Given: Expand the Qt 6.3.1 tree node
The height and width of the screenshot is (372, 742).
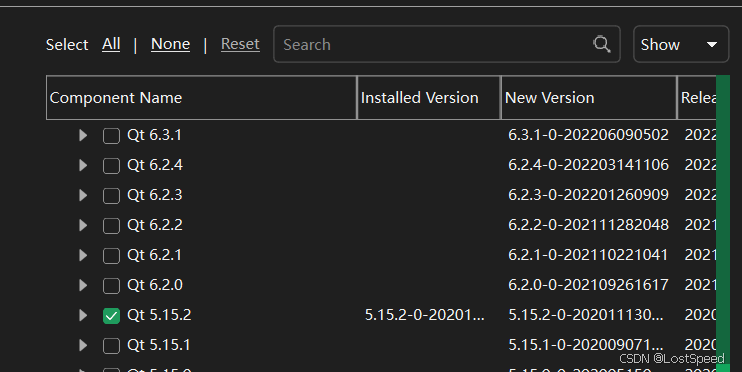Looking at the screenshot, I should tap(83, 135).
